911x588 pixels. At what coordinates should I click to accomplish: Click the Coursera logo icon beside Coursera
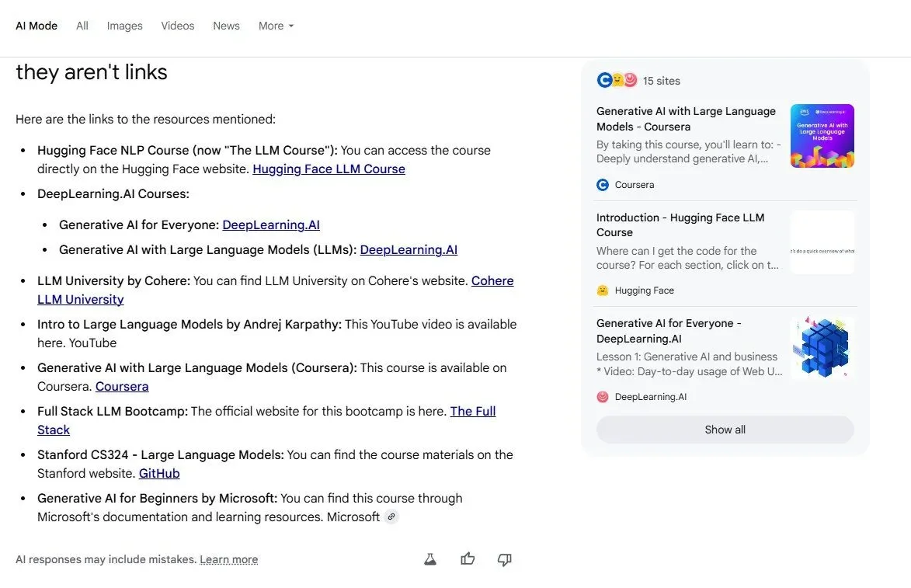coord(603,185)
